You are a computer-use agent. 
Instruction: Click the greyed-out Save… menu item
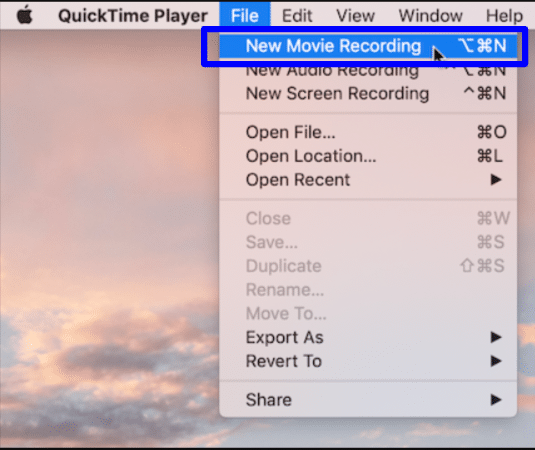[x=368, y=242]
